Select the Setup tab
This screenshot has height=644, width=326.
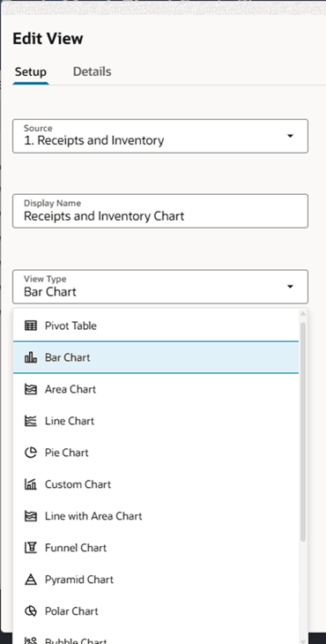pyautogui.click(x=30, y=71)
